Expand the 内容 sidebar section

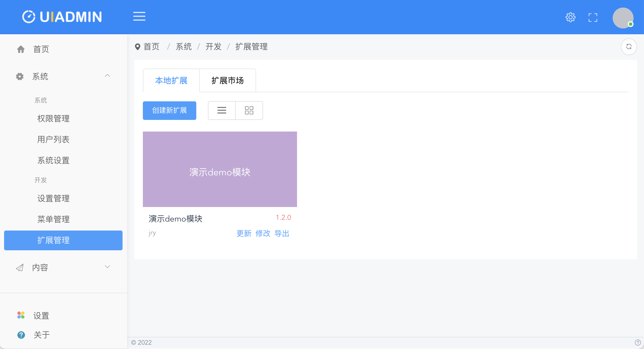(x=107, y=267)
